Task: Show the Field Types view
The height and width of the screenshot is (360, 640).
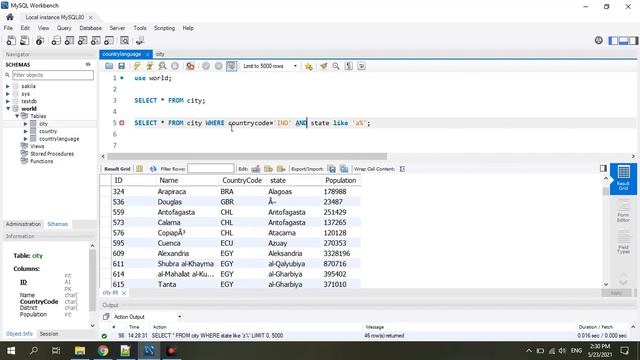Action: 623,242
